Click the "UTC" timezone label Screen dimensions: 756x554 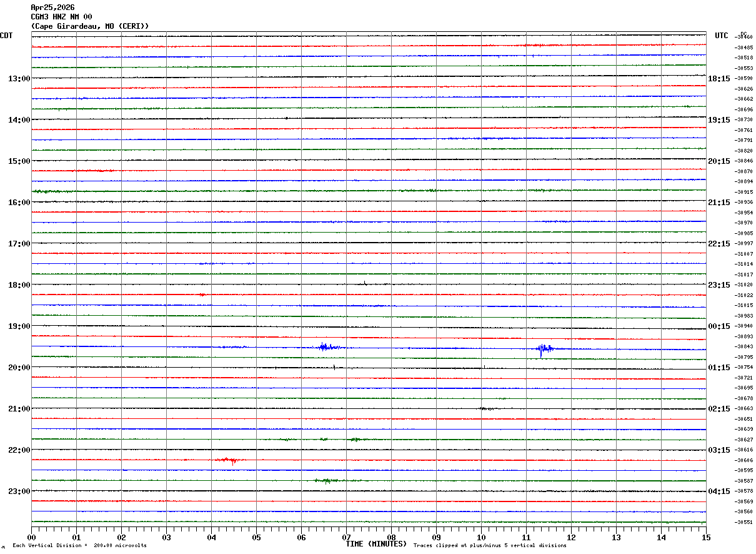pos(722,36)
